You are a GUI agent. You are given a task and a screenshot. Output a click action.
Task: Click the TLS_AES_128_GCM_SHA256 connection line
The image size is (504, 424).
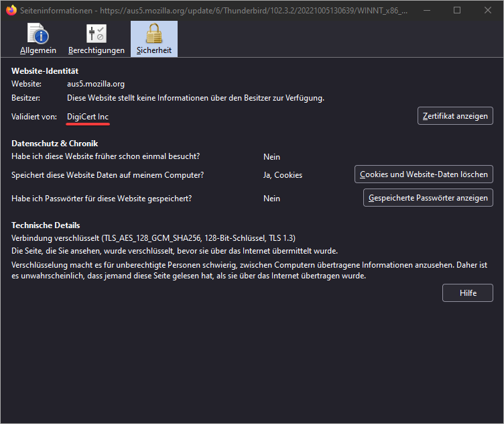(153, 238)
